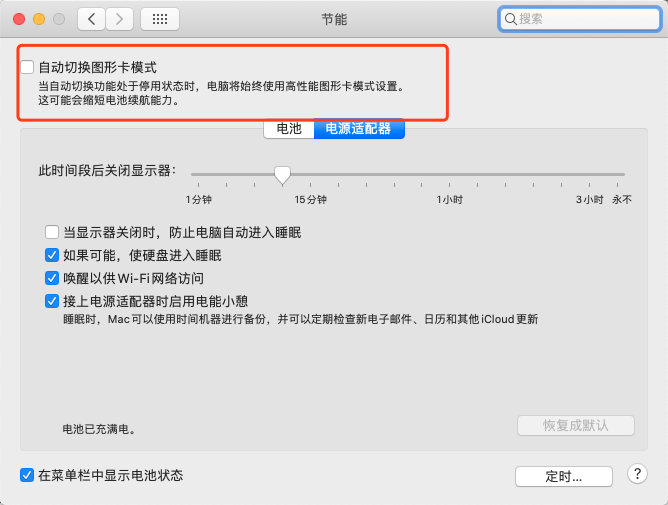668x505 pixels.
Task: Open the 定时… schedule button
Action: (564, 476)
